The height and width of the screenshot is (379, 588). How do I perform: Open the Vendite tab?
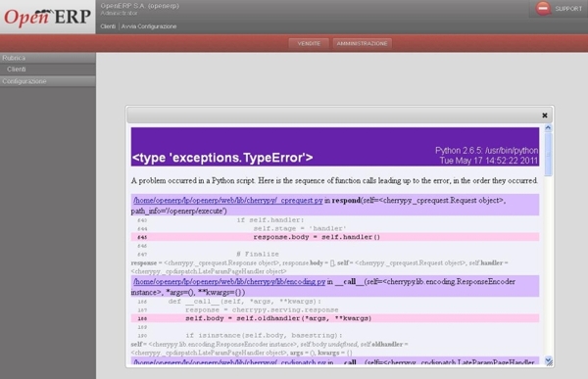coord(309,43)
